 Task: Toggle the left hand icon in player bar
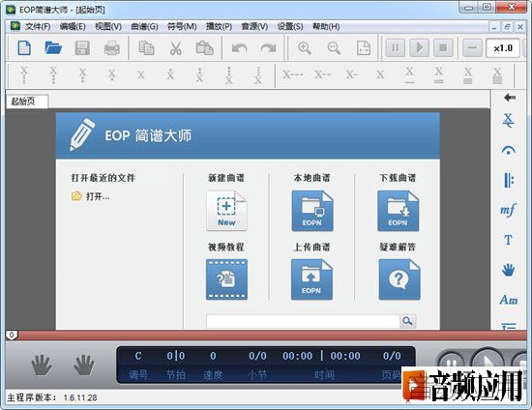click(x=42, y=365)
